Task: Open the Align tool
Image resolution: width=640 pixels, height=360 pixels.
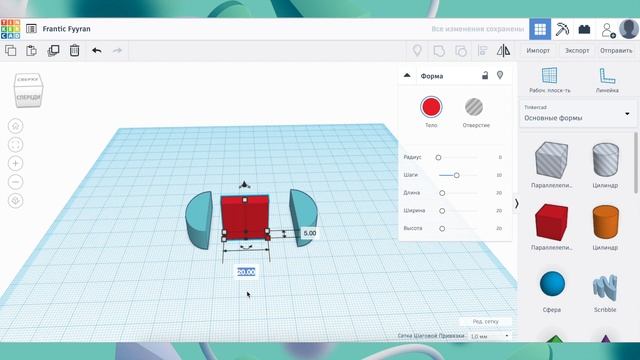Action: pyautogui.click(x=482, y=51)
